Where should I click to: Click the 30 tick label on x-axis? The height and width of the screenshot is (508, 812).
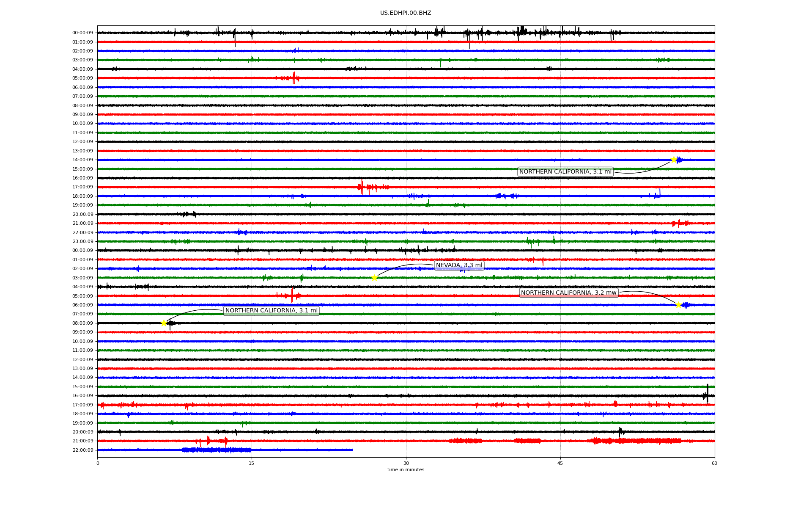406,463
